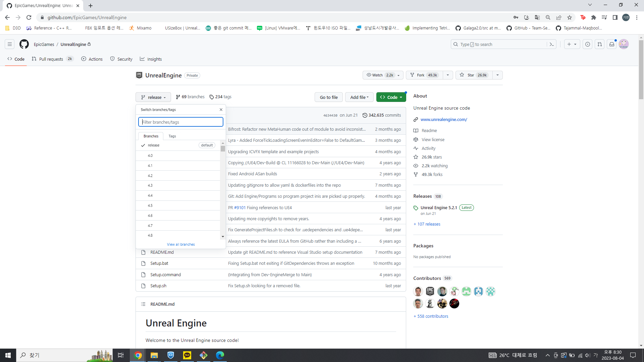
Task: Open the README outline list icon
Action: pyautogui.click(x=143, y=304)
